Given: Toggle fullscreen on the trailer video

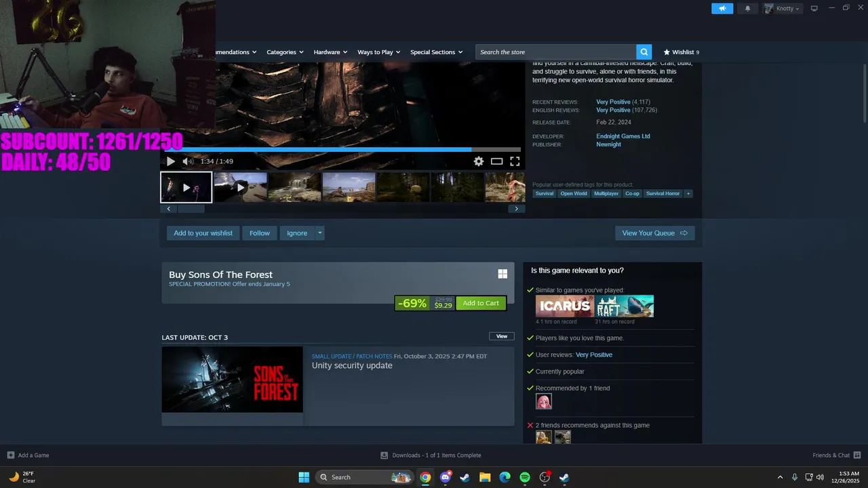Looking at the screenshot, I should pyautogui.click(x=515, y=161).
